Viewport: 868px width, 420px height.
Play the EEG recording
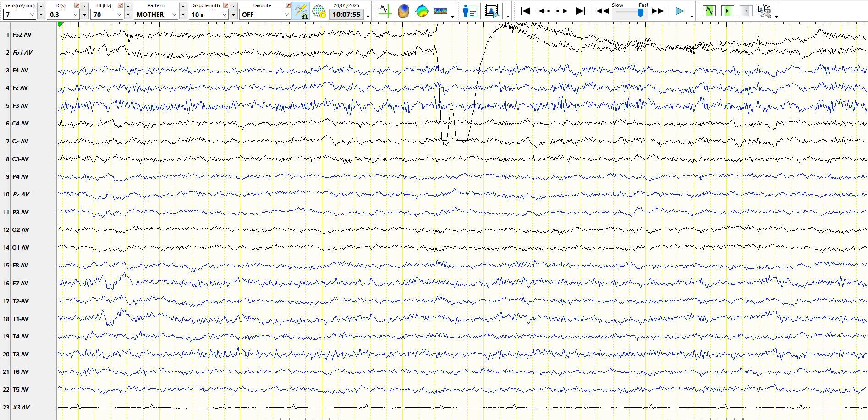[x=680, y=11]
